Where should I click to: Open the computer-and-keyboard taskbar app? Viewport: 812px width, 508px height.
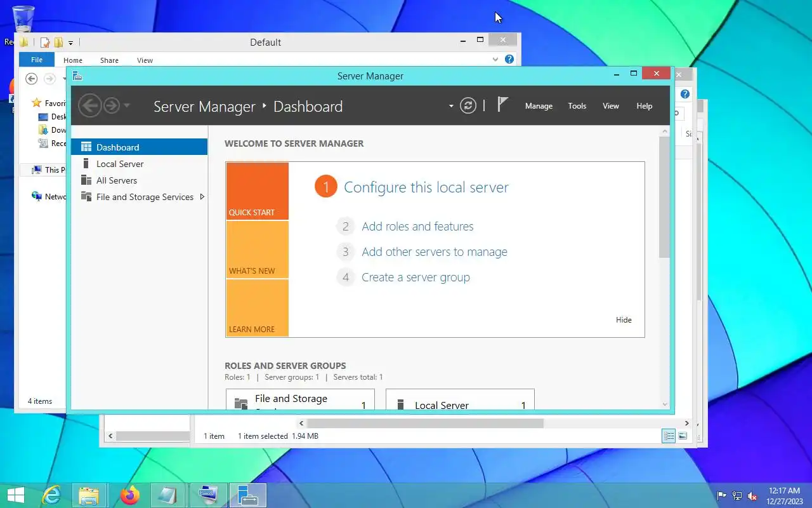(x=207, y=495)
